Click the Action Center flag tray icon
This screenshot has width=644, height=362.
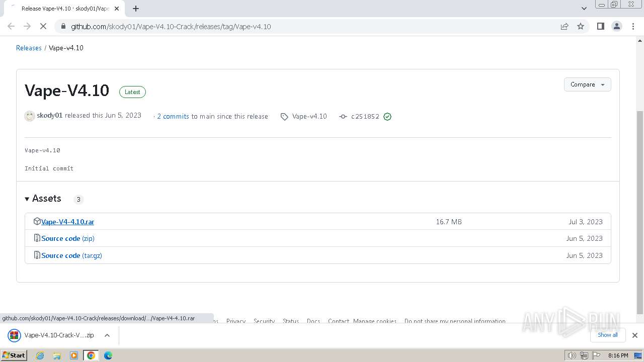click(595, 355)
